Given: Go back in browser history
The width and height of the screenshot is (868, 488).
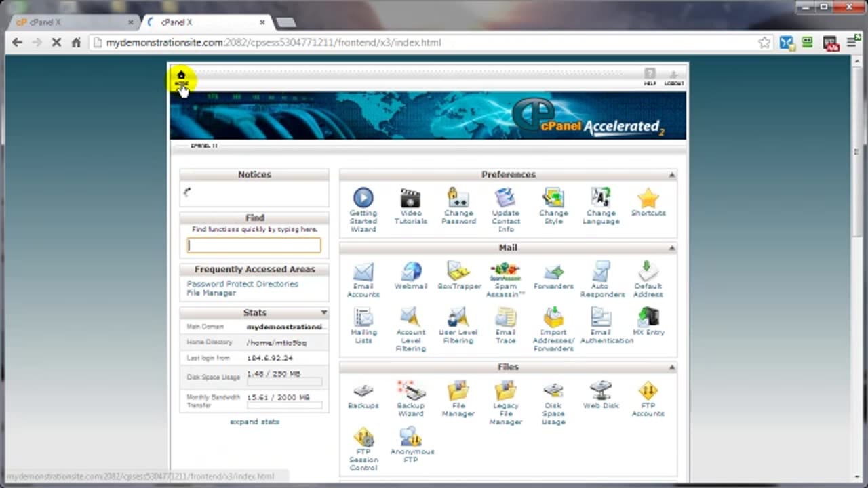Looking at the screenshot, I should click(17, 42).
